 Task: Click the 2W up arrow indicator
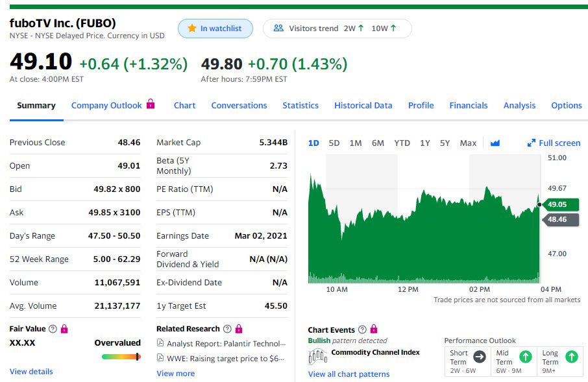coord(361,28)
